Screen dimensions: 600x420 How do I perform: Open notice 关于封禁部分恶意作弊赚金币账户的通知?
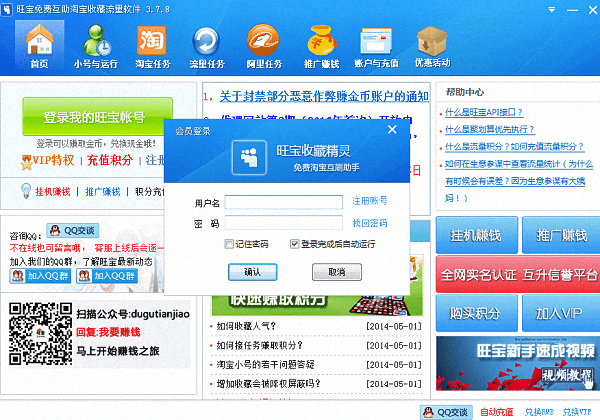(324, 96)
